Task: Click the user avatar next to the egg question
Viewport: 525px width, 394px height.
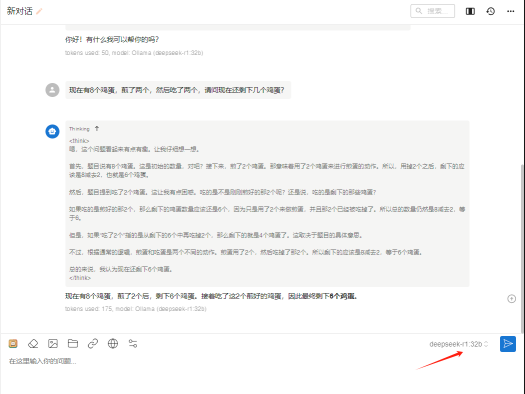Action: [52, 90]
